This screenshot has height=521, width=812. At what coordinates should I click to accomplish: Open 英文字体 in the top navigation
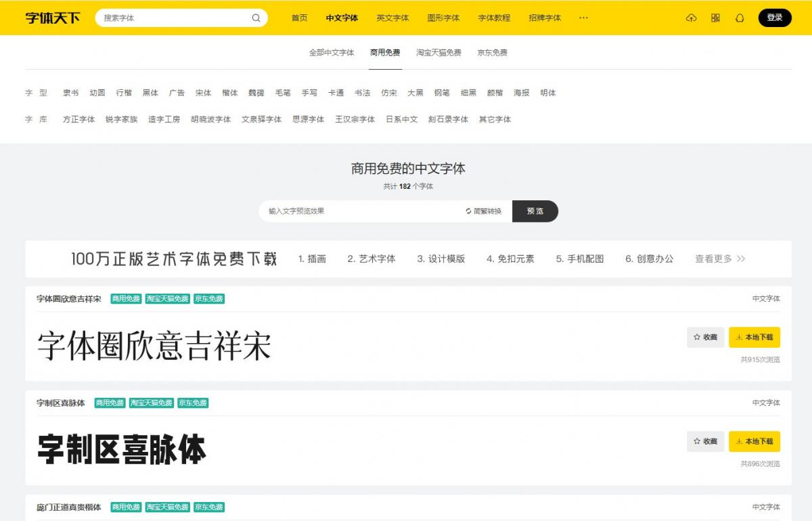click(x=392, y=18)
